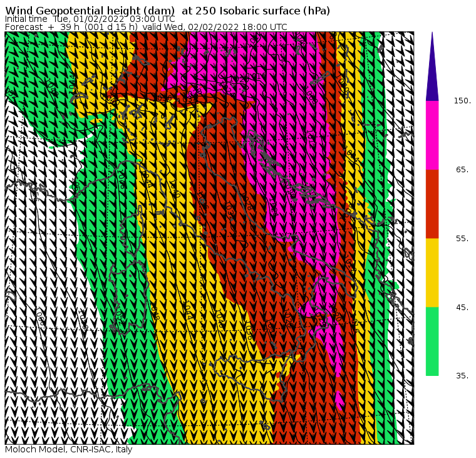Click the legend value label 35.
The image size is (476, 458).
click(463, 376)
